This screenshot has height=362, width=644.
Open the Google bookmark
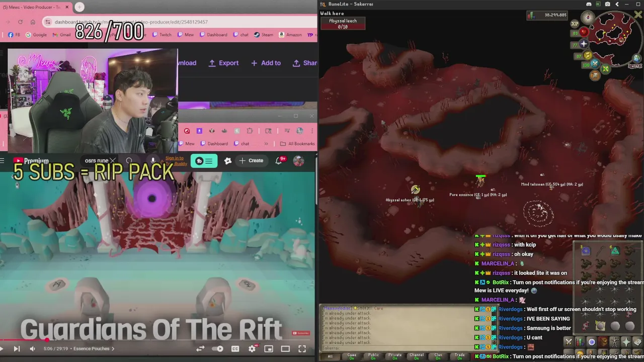coord(36,35)
